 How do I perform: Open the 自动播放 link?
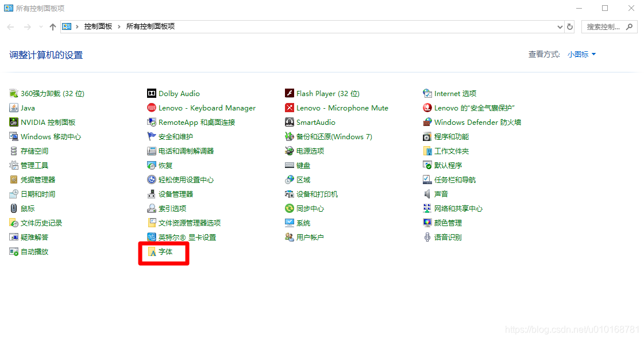(34, 251)
